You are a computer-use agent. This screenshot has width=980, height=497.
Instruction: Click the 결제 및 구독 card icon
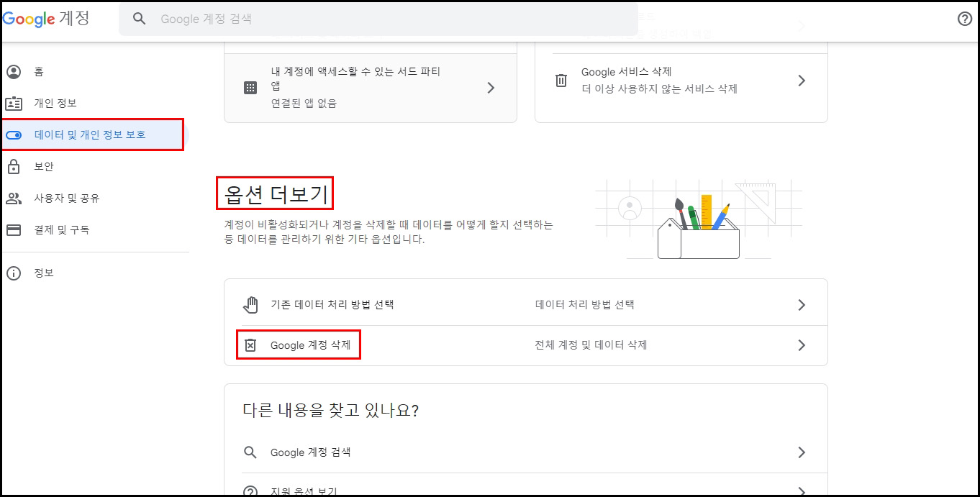(14, 229)
